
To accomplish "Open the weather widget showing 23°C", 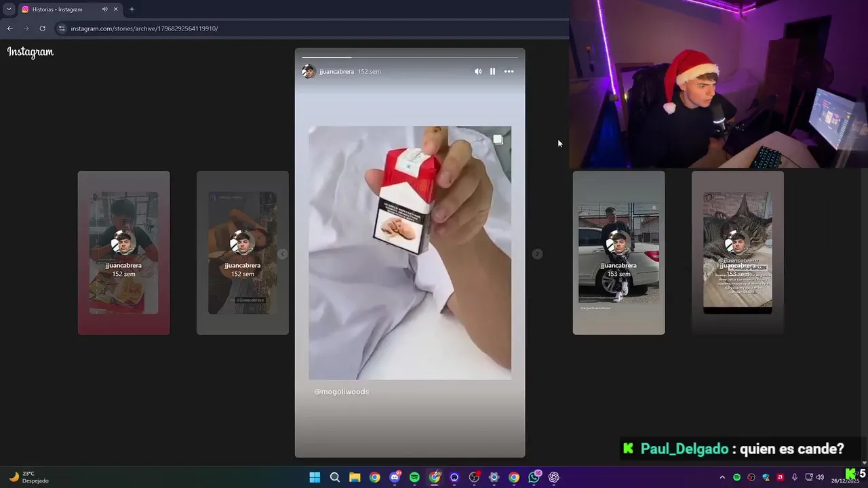I will pyautogui.click(x=28, y=477).
